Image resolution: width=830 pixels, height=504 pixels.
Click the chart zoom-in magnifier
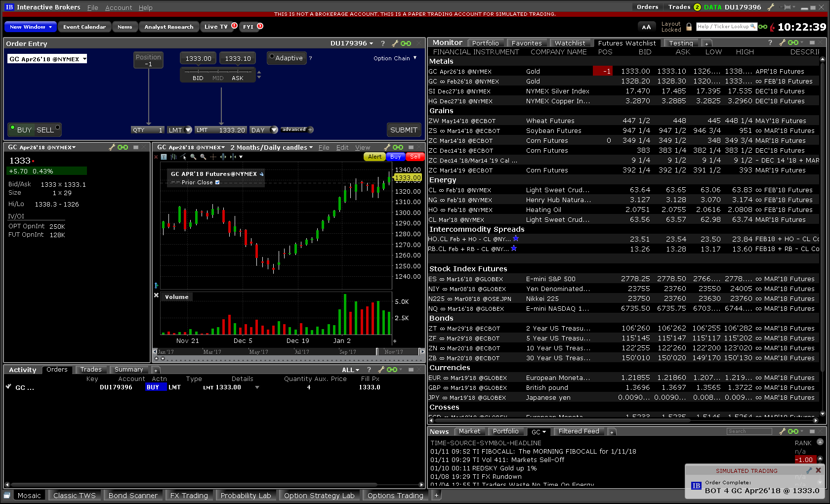click(193, 157)
